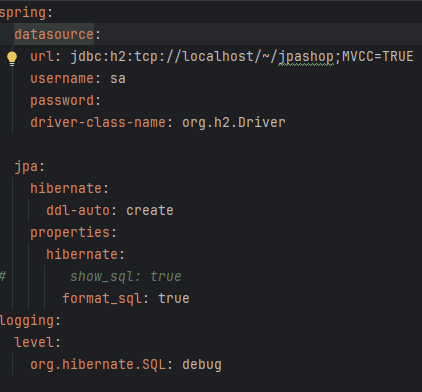Click the 'org.h2.Driver' value
The width and height of the screenshot is (422, 392).
pyautogui.click(x=234, y=122)
